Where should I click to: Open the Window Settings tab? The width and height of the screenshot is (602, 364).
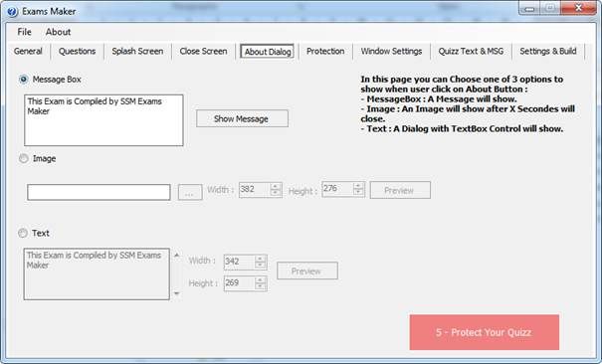point(392,51)
